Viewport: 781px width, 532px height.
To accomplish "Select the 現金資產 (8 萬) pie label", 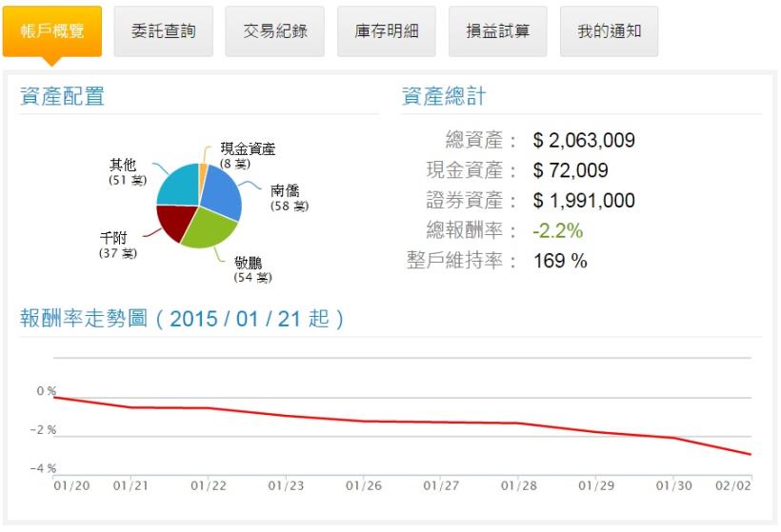I will (248, 156).
